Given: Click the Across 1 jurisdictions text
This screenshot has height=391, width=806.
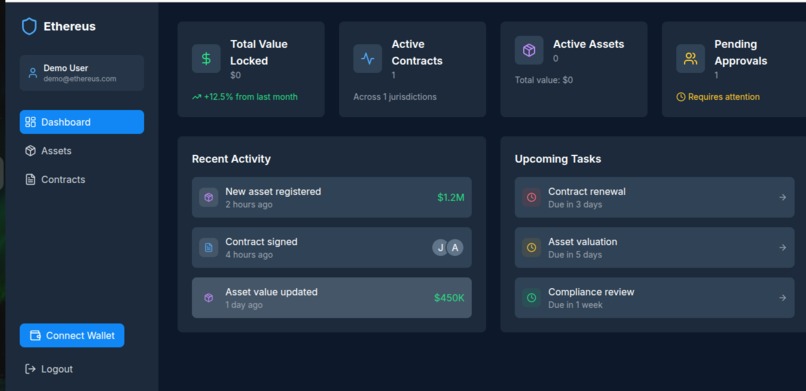Looking at the screenshot, I should pos(395,97).
